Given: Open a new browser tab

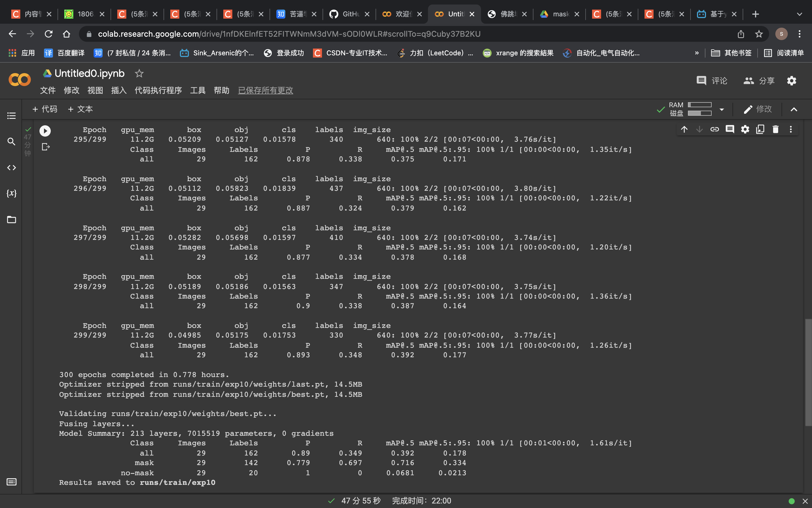Looking at the screenshot, I should point(755,14).
